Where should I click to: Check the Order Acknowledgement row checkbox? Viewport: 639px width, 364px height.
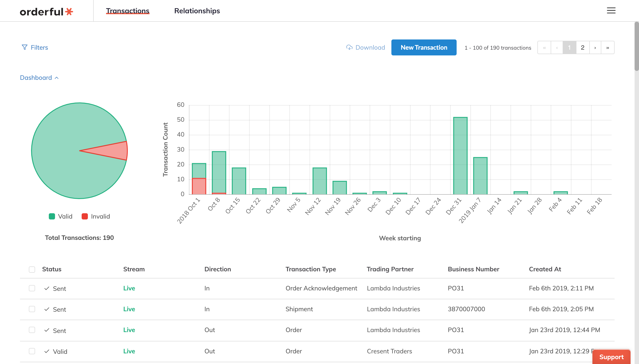pyautogui.click(x=32, y=288)
